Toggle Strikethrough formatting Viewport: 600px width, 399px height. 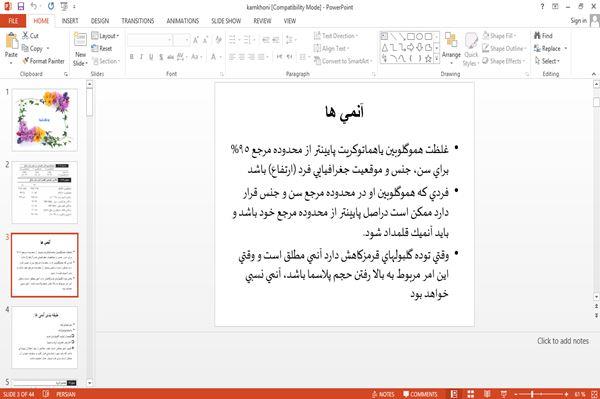click(x=170, y=57)
